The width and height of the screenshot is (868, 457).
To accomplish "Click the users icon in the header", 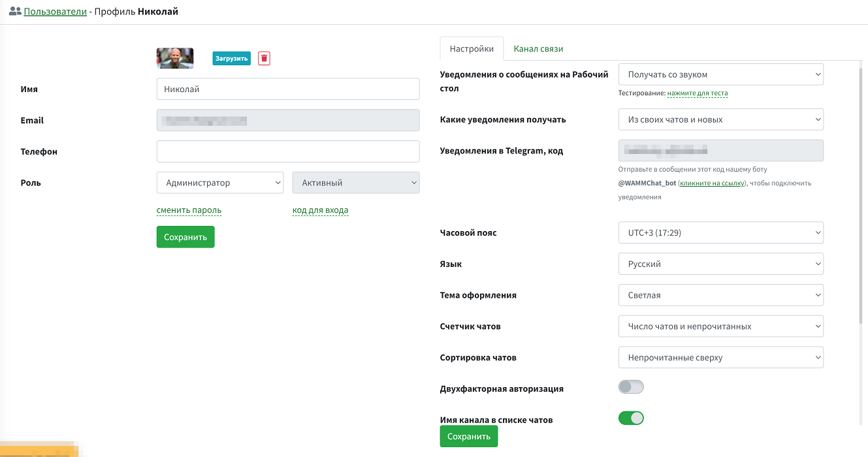I will 14,11.
